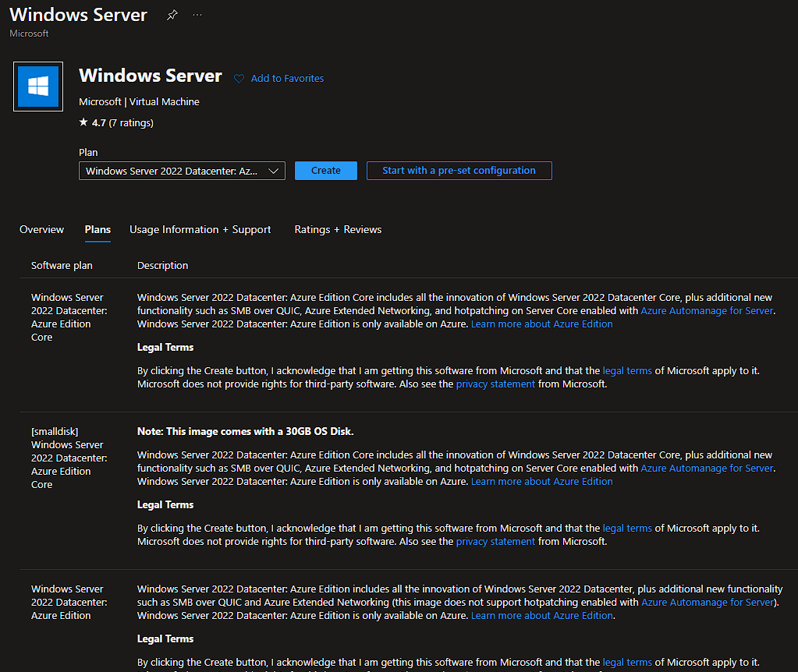Open legal terms link in smalldisk plan
Viewport: 798px width, 672px height.
tap(627, 529)
